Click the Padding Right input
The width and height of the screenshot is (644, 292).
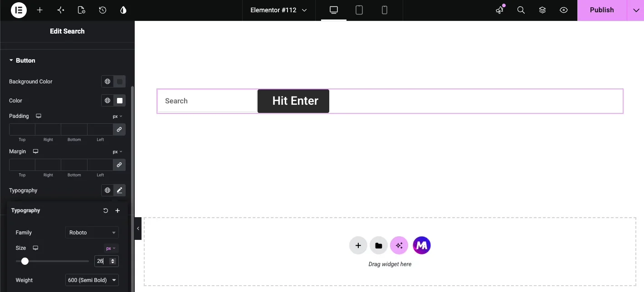click(x=48, y=129)
